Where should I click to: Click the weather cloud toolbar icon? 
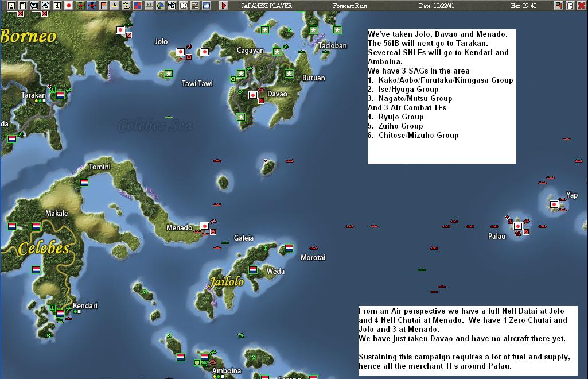206,5
